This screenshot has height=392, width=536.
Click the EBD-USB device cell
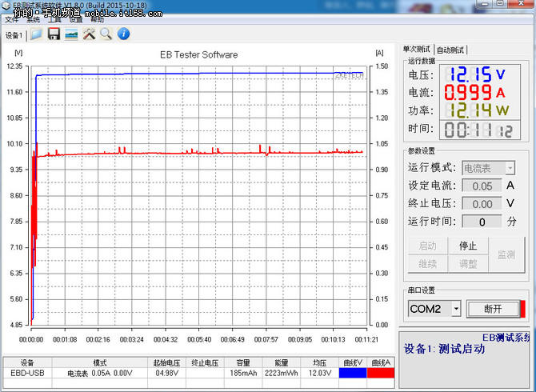27,373
